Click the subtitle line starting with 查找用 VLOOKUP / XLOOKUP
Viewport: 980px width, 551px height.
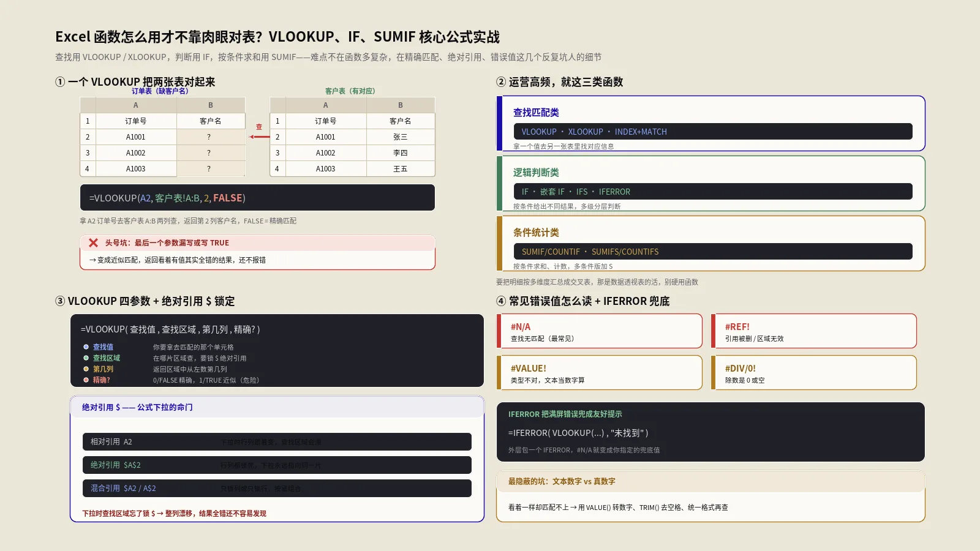[328, 57]
